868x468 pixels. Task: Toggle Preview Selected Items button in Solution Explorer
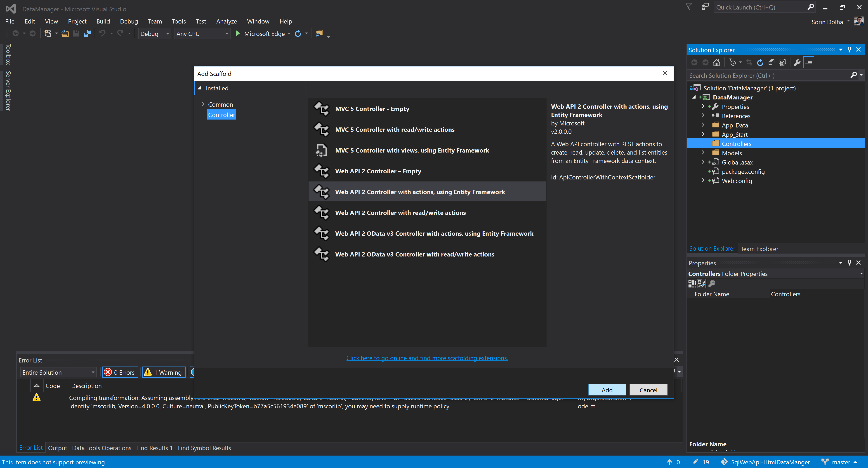pyautogui.click(x=808, y=63)
